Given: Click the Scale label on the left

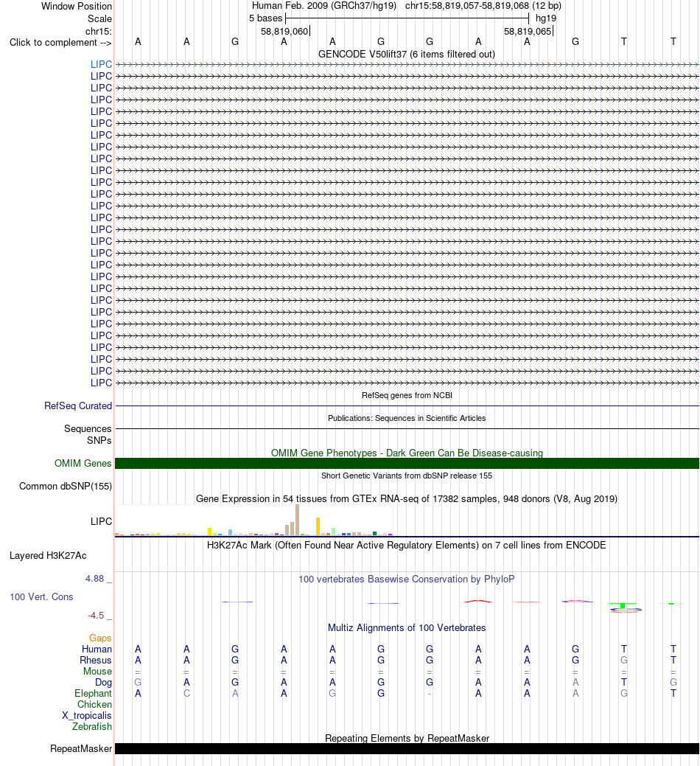Looking at the screenshot, I should (x=99, y=18).
